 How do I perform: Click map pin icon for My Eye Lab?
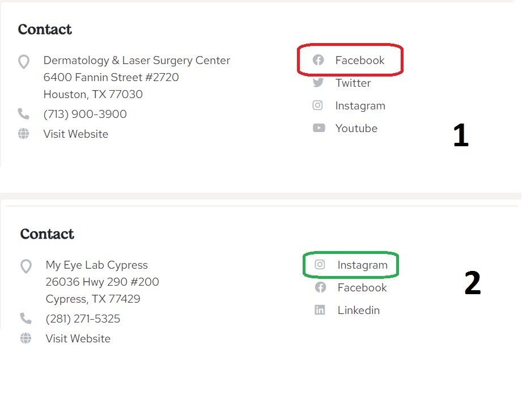point(26,266)
